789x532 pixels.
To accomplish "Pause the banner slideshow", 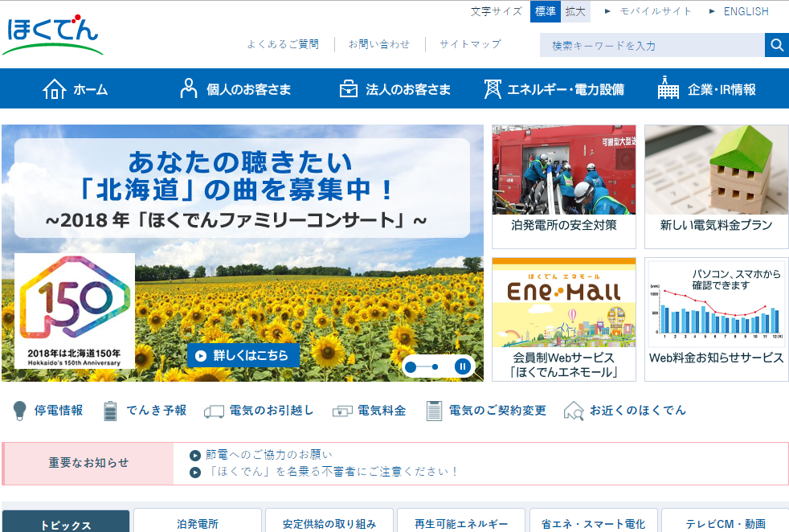I will (x=463, y=366).
